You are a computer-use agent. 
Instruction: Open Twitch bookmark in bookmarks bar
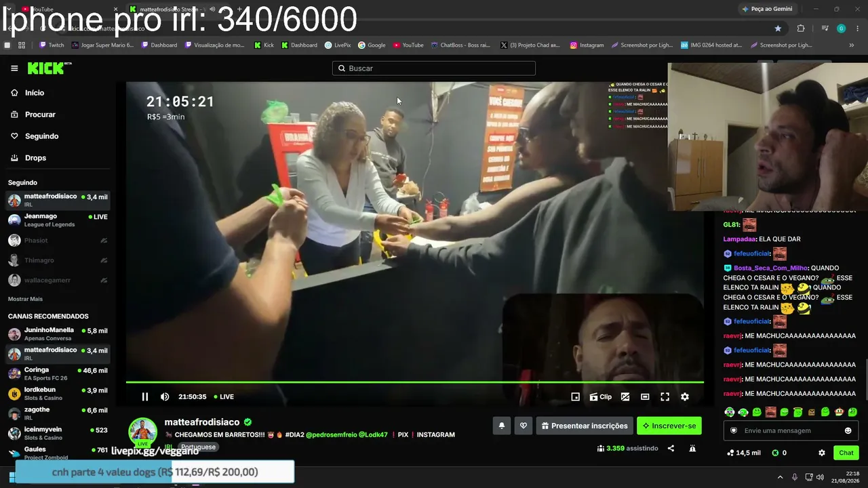[52, 45]
